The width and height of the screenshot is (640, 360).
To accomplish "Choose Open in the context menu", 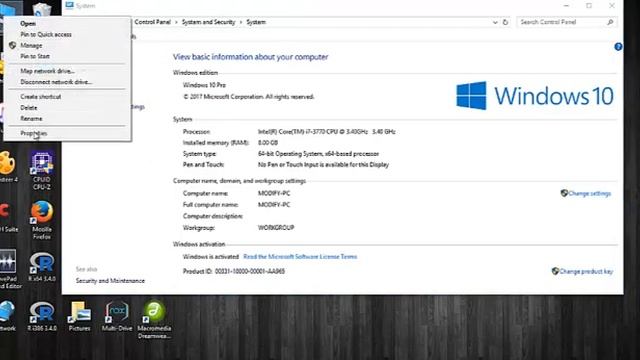I will coord(28,24).
